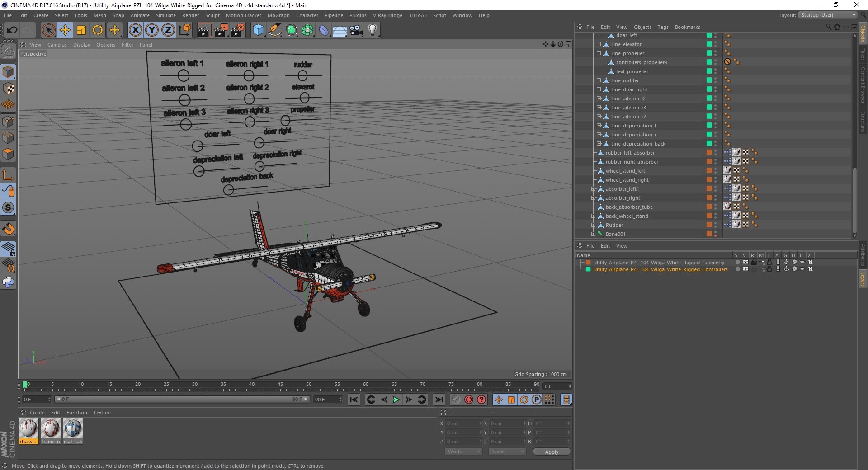
Task: Select the Live Selection tool
Action: pos(48,30)
